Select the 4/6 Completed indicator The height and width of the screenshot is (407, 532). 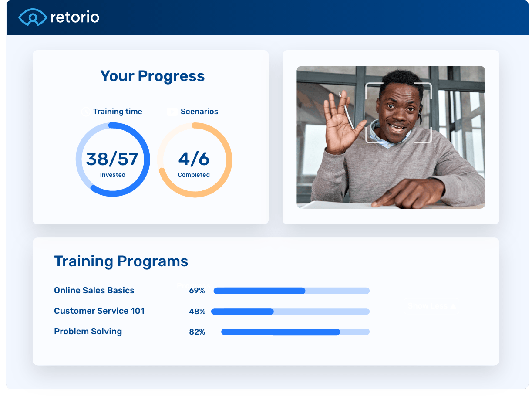(x=194, y=163)
